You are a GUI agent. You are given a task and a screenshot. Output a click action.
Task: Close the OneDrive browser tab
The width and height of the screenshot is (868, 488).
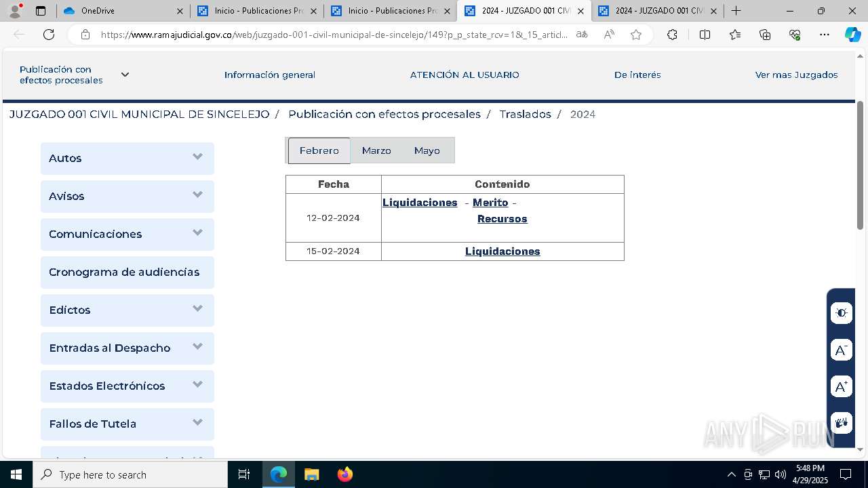[x=180, y=11]
